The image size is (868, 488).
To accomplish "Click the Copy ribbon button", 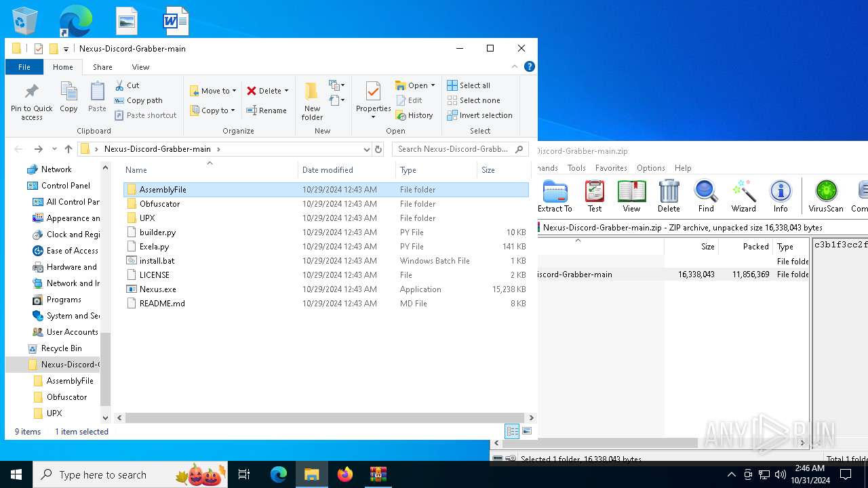I will (x=68, y=97).
